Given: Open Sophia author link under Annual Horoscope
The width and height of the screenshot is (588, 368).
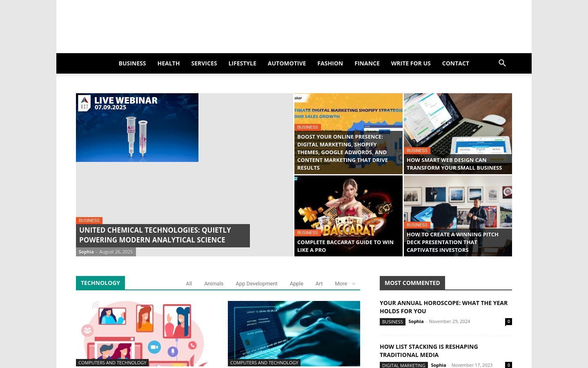Looking at the screenshot, I should click(416, 321).
